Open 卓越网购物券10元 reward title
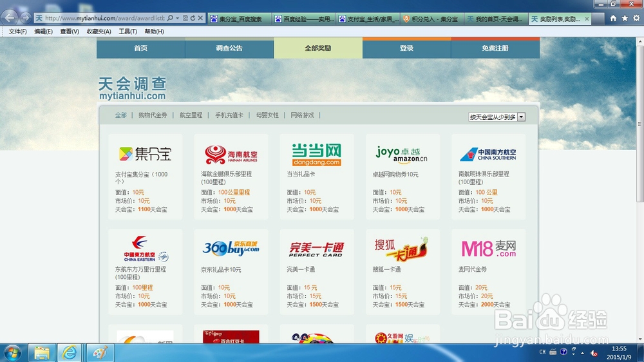 (x=395, y=175)
